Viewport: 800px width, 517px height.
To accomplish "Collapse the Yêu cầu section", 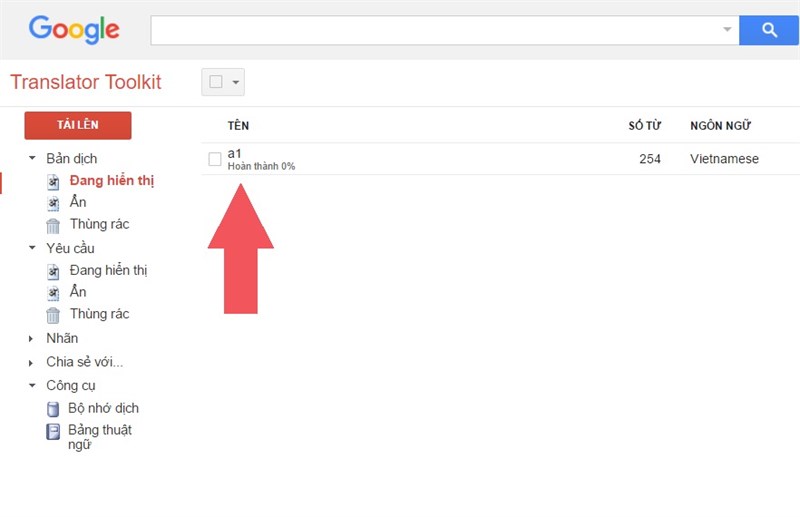I will [32, 248].
